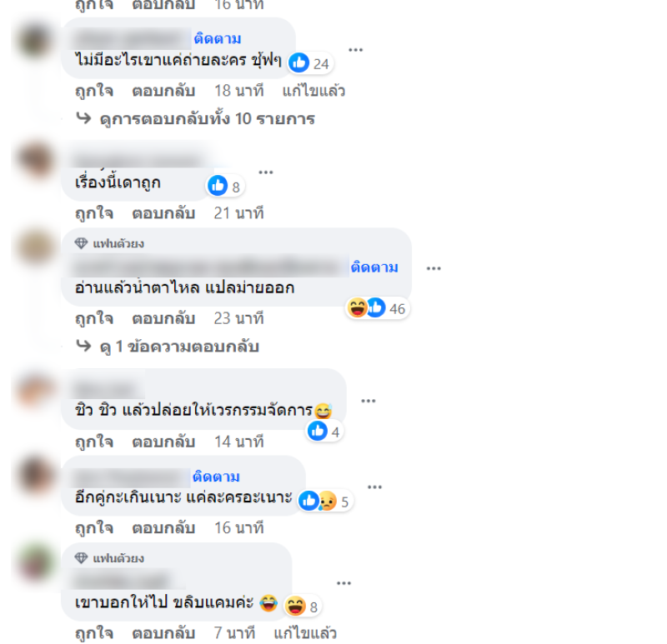Expand all 10 replies under first comment
667x644 pixels.
tap(196, 118)
